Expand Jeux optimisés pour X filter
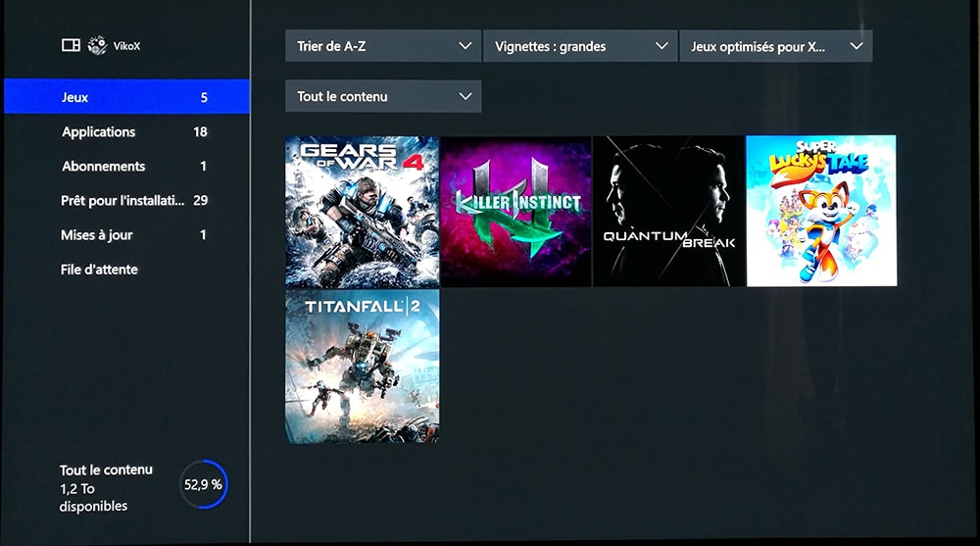 [775, 46]
